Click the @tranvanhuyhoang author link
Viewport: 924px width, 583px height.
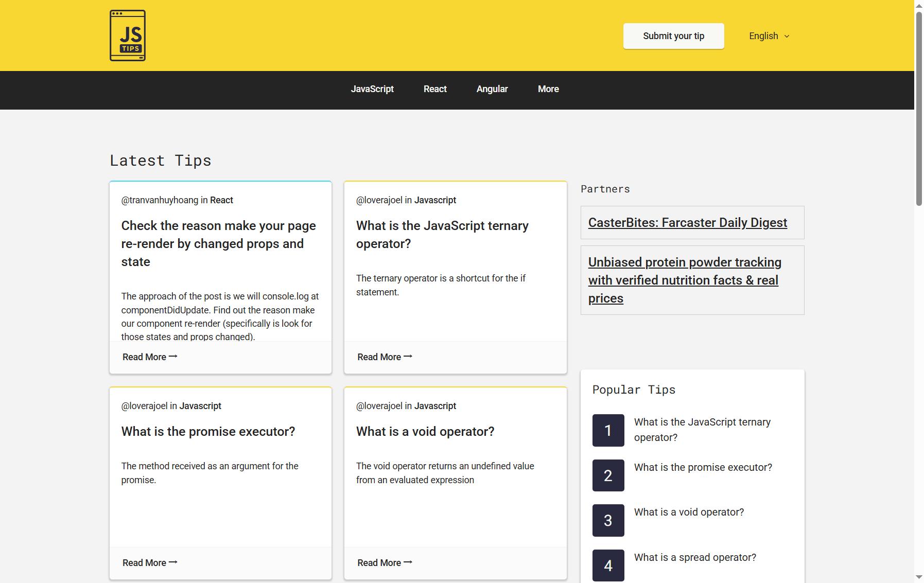point(160,200)
